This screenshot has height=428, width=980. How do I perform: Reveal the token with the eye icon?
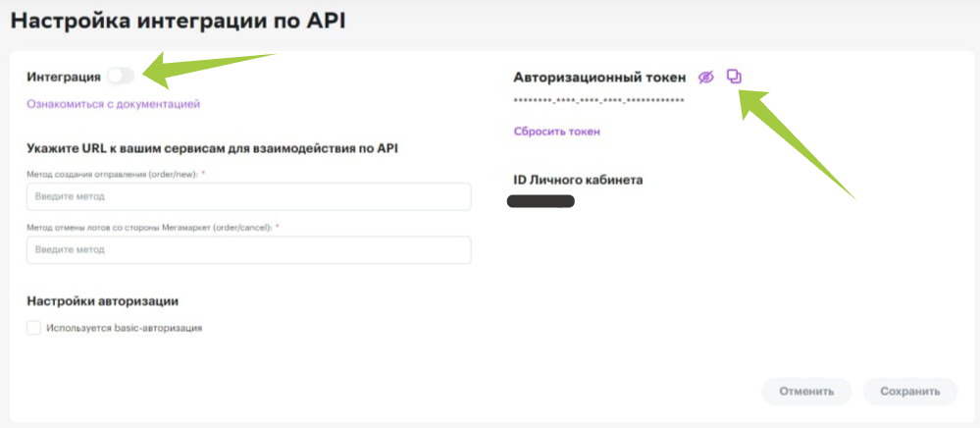click(705, 77)
